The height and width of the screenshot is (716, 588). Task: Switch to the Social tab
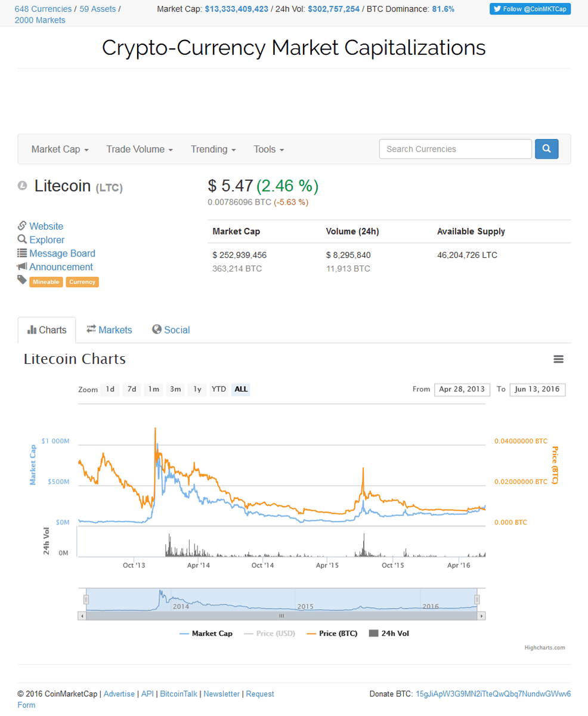click(171, 330)
